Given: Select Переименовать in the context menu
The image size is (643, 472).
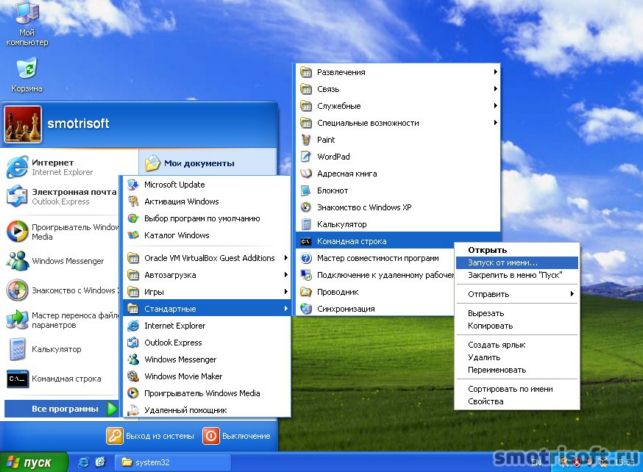Looking at the screenshot, I should tap(517, 370).
